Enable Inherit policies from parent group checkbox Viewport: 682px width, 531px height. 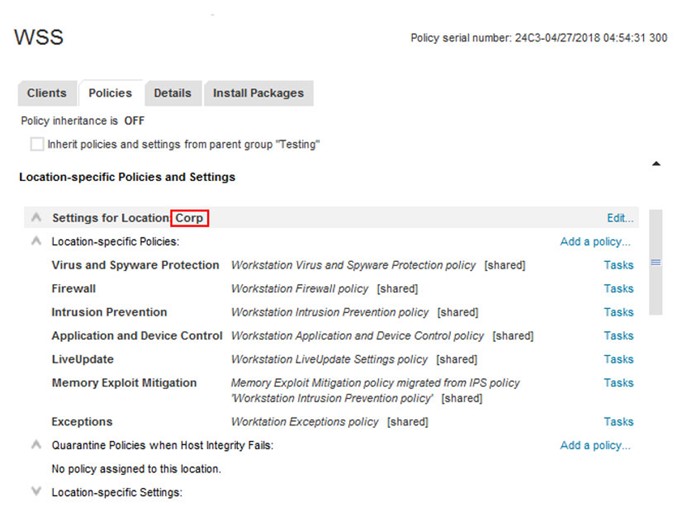[38, 144]
